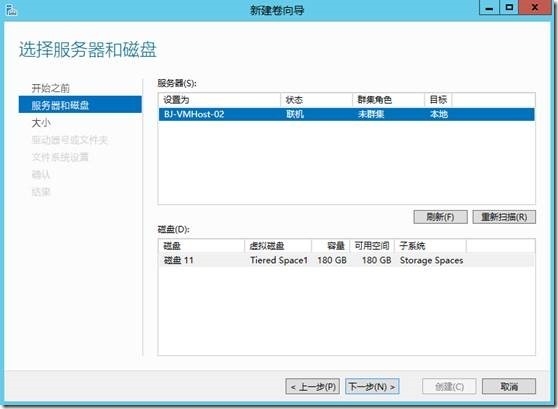Sort servers by the 设置为 column header
The height and width of the screenshot is (409, 558).
click(220, 100)
